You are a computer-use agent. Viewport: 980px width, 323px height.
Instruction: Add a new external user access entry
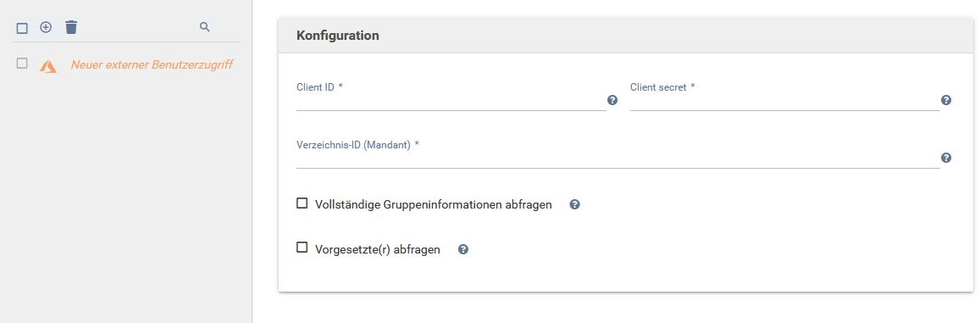click(46, 27)
